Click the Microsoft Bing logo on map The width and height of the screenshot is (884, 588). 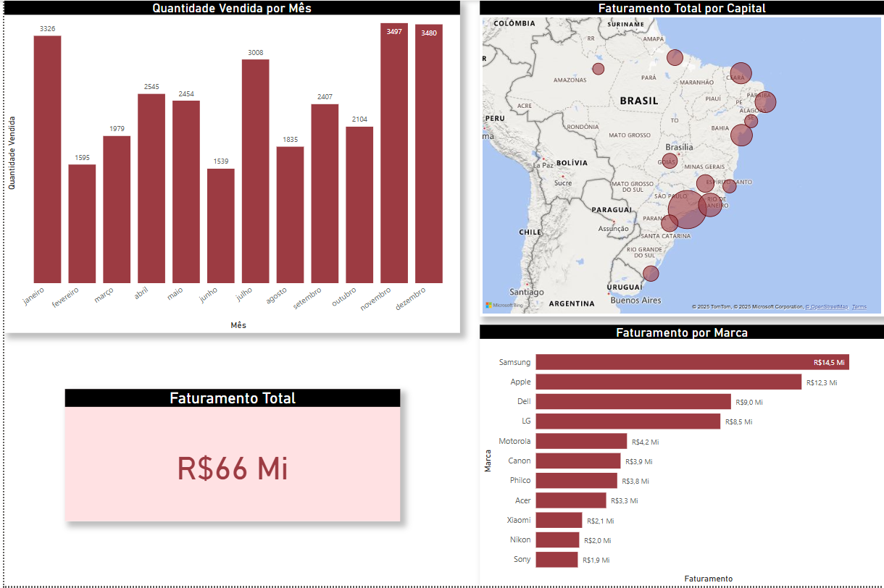click(x=504, y=306)
